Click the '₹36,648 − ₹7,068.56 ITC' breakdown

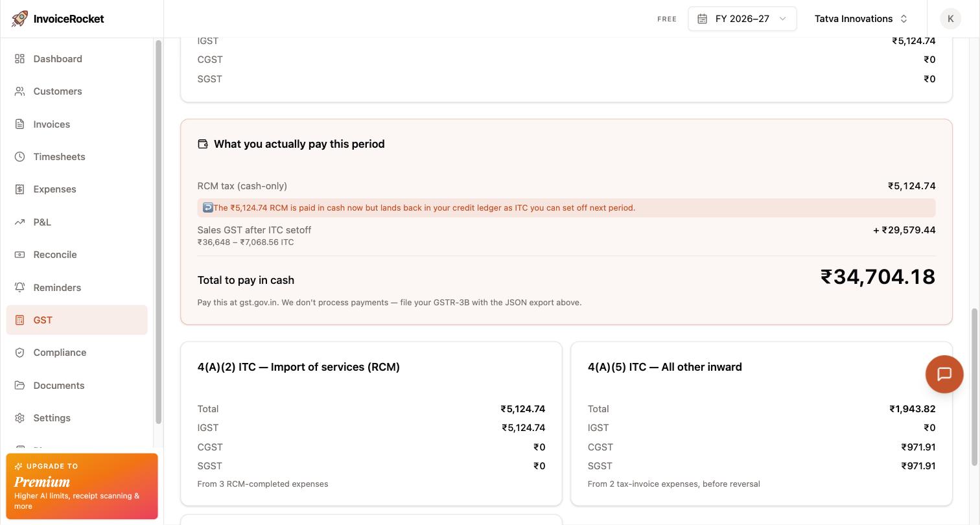coord(246,242)
